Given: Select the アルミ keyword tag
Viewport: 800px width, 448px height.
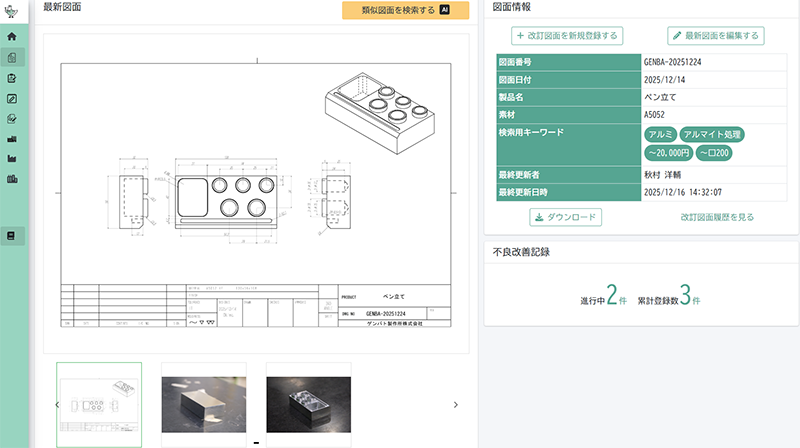Looking at the screenshot, I should 659,134.
